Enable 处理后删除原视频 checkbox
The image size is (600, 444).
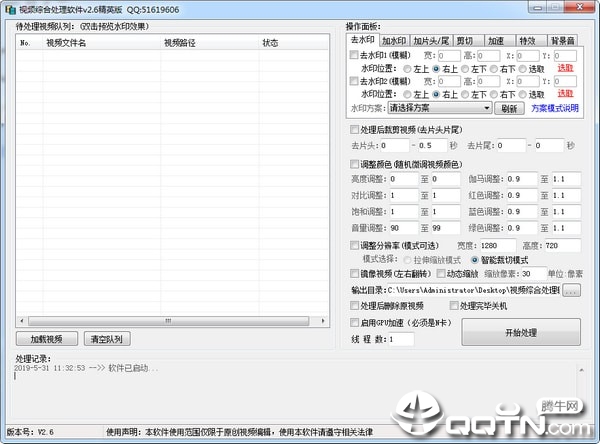[x=354, y=305]
